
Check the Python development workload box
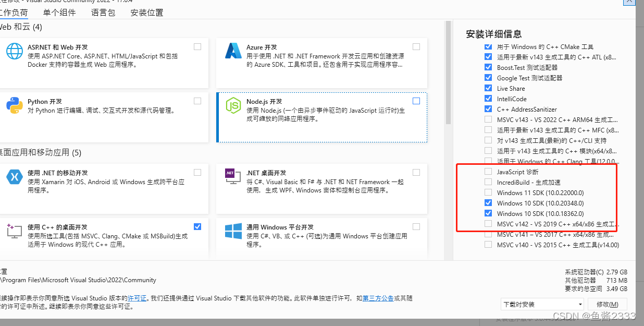click(197, 101)
